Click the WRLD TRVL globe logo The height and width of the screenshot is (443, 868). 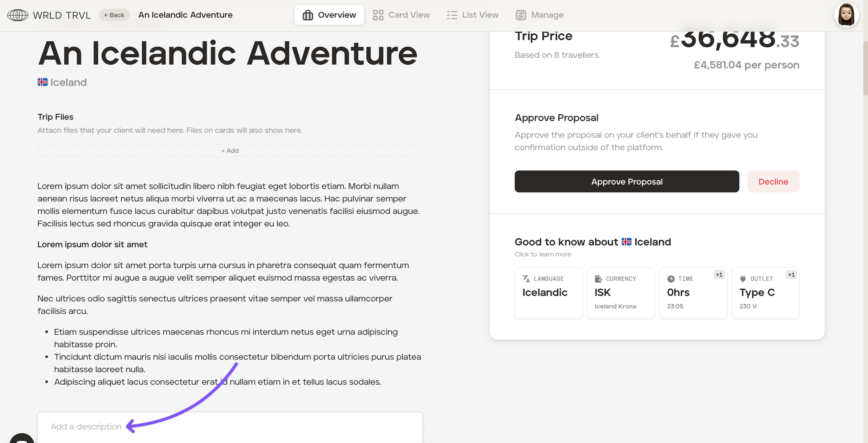17,15
